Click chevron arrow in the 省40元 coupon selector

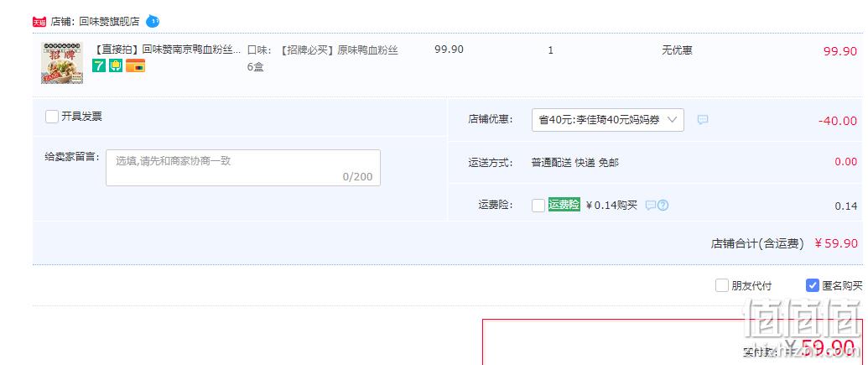tap(672, 120)
